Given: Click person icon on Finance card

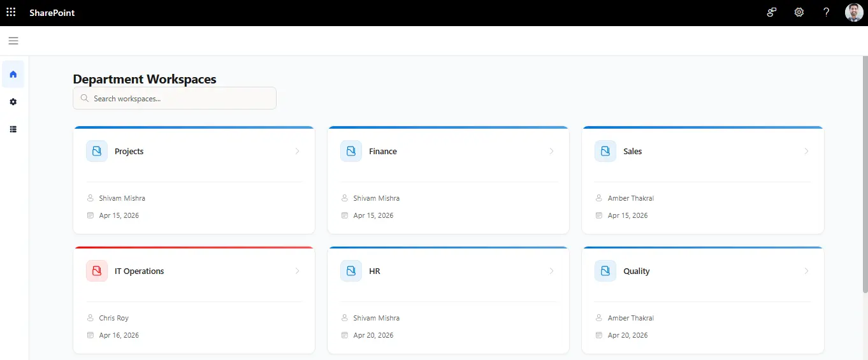Looking at the screenshot, I should pos(344,198).
